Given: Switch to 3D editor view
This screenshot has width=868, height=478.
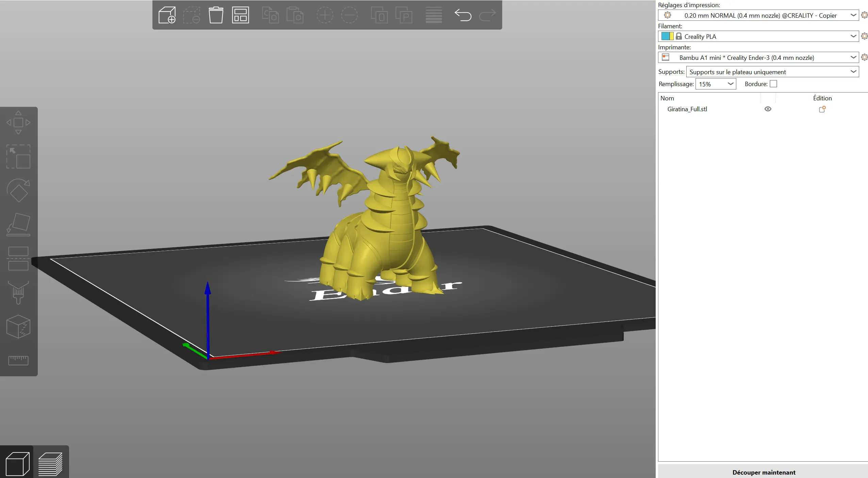Looking at the screenshot, I should point(17,463).
